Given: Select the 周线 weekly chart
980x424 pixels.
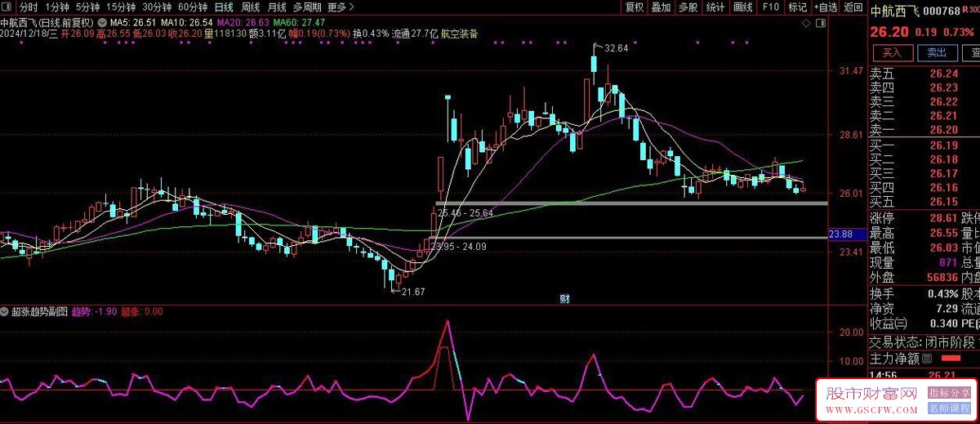Looking at the screenshot, I should click(251, 7).
